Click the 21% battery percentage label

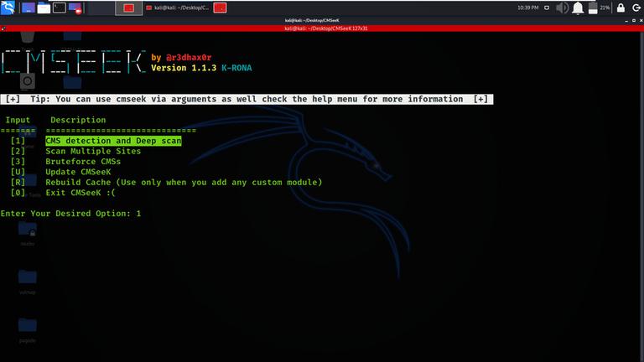click(x=605, y=8)
